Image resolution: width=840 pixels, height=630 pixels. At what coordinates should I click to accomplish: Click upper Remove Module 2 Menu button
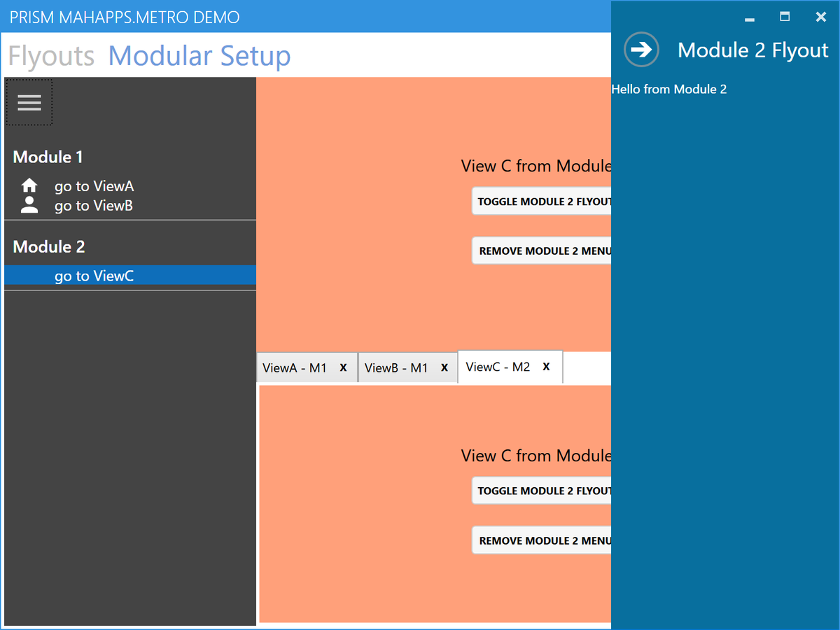tap(542, 251)
